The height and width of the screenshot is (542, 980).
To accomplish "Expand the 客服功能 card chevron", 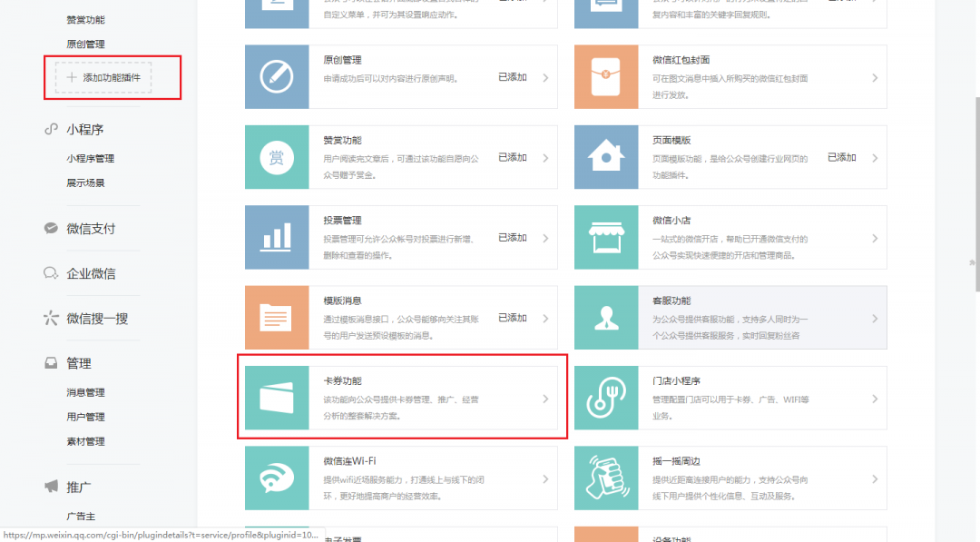I will tap(874, 319).
